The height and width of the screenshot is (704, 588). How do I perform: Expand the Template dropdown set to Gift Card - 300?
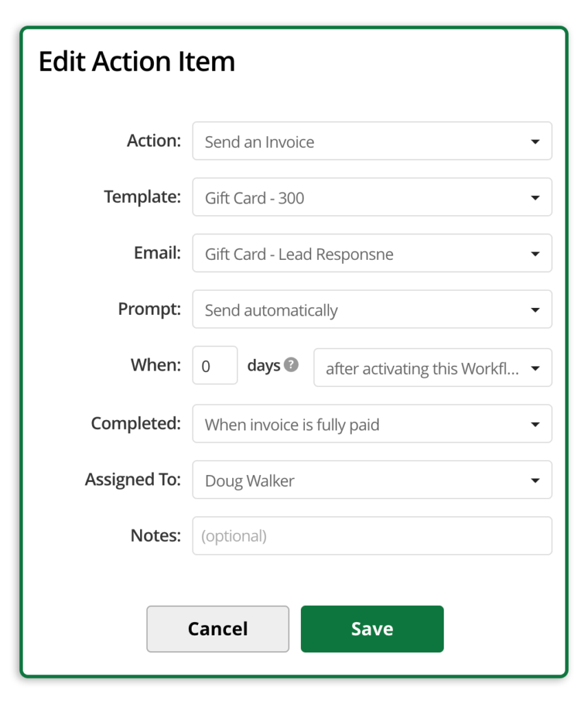[x=372, y=197]
